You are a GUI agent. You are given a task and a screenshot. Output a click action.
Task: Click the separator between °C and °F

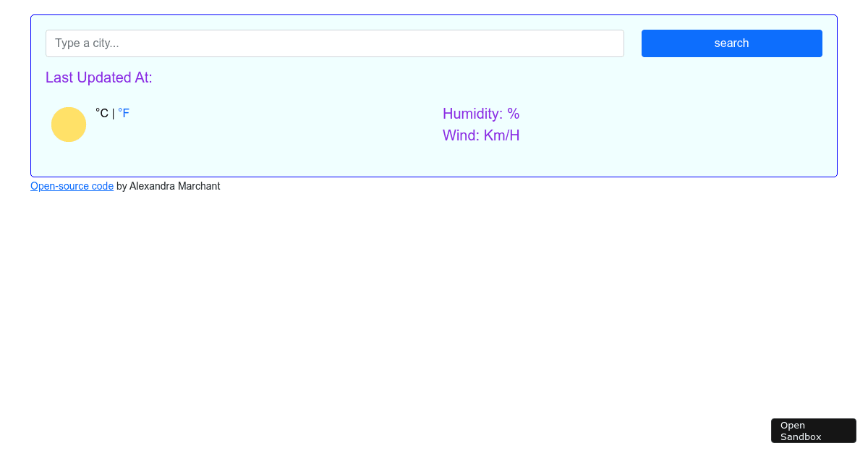114,114
